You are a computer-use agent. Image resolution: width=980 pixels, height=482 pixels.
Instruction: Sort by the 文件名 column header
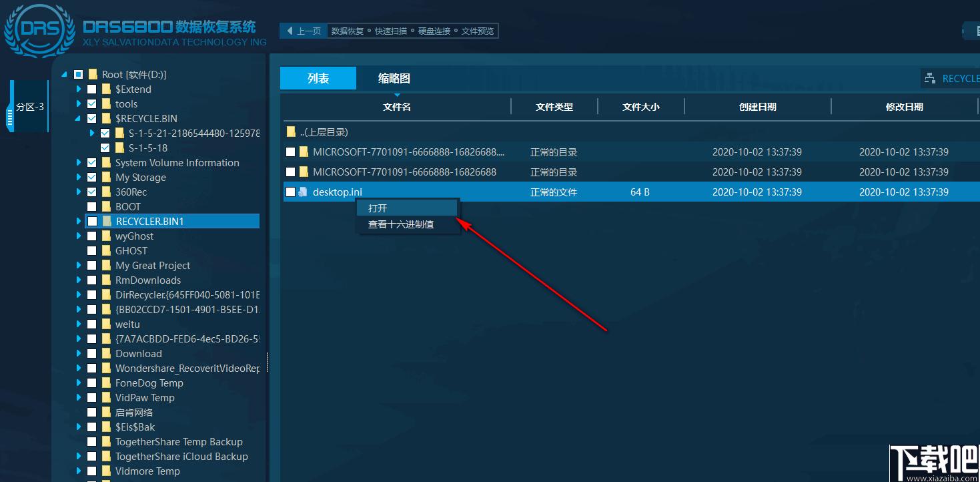tap(397, 107)
